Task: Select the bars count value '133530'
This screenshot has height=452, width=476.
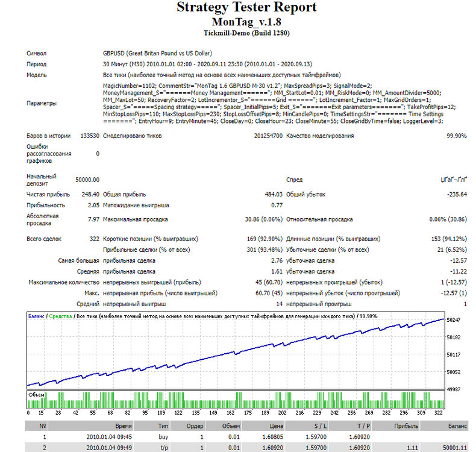Action: (x=90, y=136)
